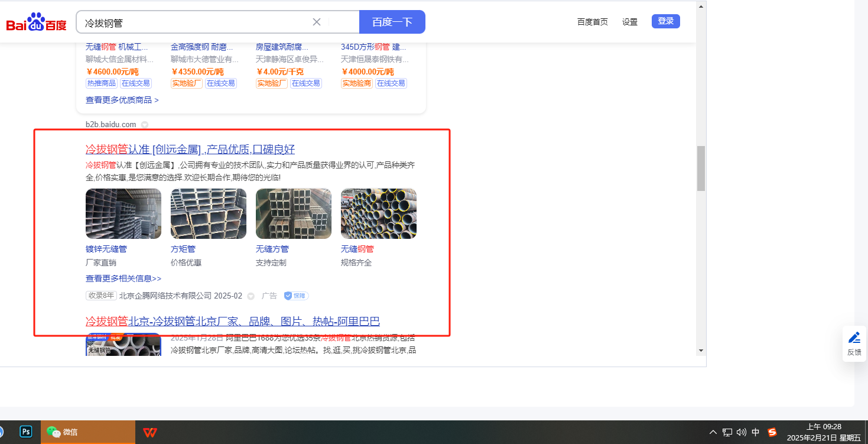Click the b2b.baidu.com source text

click(x=111, y=125)
